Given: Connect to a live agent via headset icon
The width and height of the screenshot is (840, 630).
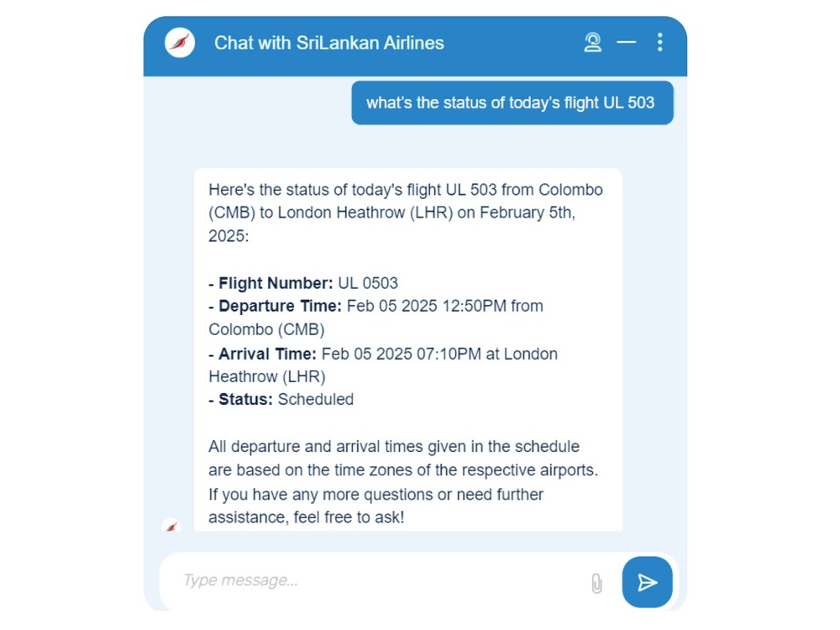Looking at the screenshot, I should pyautogui.click(x=593, y=43).
